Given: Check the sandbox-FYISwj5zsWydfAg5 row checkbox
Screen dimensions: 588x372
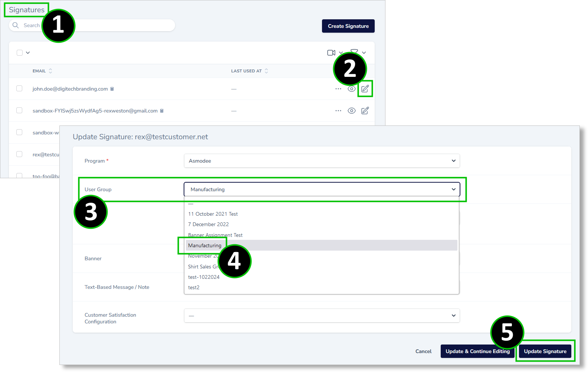Looking at the screenshot, I should point(19,110).
